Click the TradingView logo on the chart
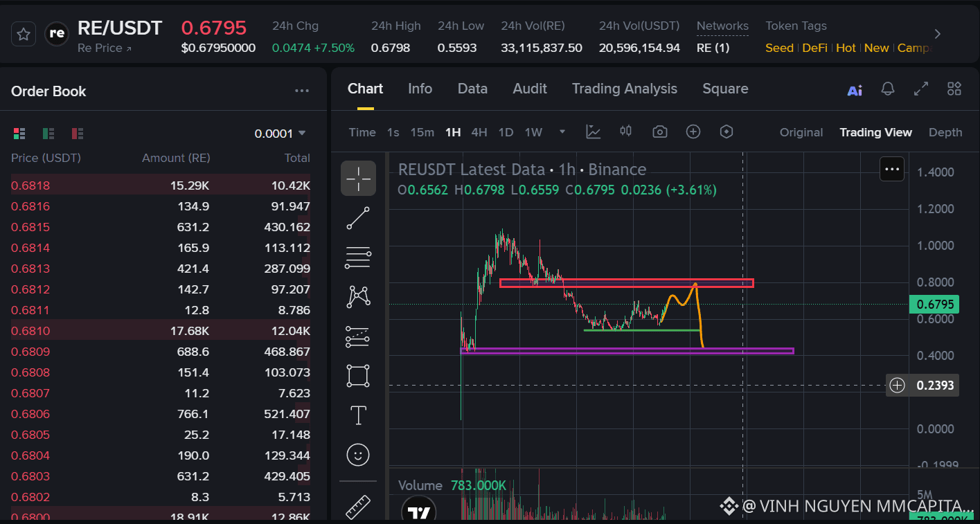The image size is (980, 524). click(x=419, y=512)
